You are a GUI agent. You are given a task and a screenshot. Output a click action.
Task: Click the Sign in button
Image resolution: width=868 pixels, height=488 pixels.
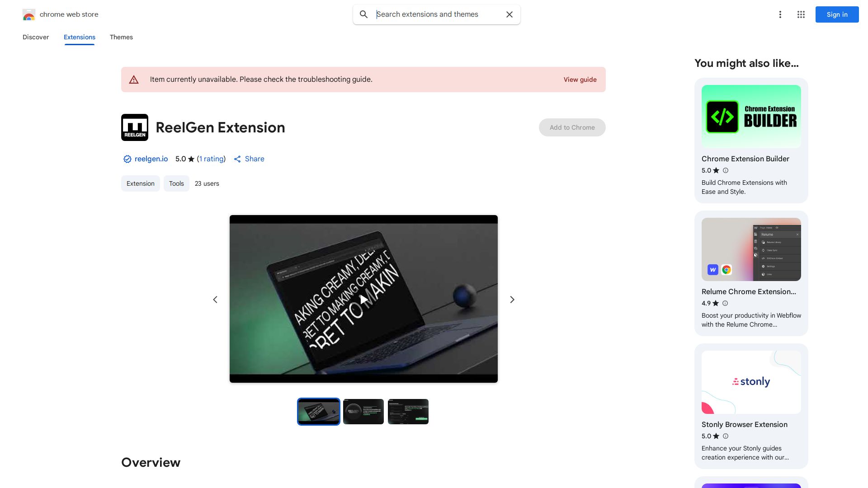tap(837, 14)
